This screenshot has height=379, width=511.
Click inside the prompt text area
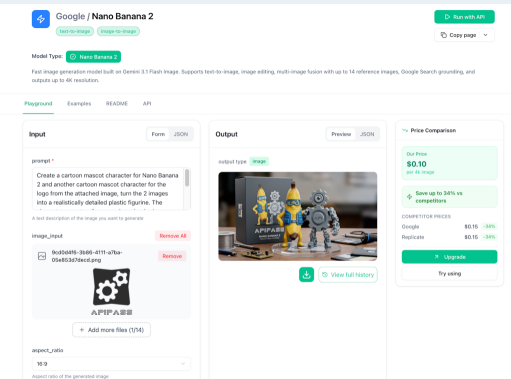click(108, 189)
